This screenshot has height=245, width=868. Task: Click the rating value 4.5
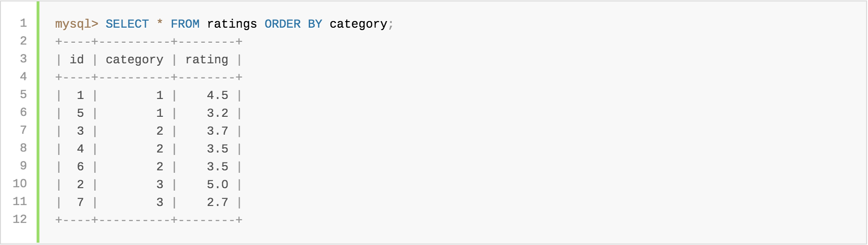pyautogui.click(x=217, y=95)
